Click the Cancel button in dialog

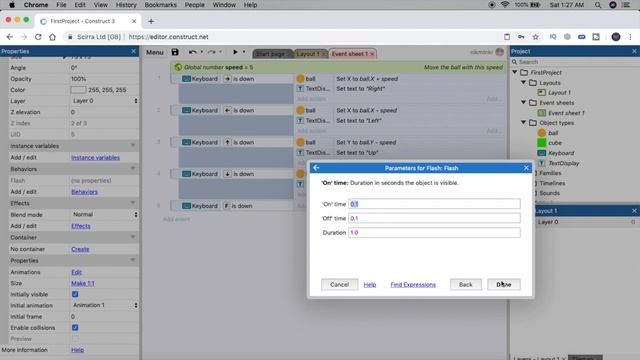[339, 284]
